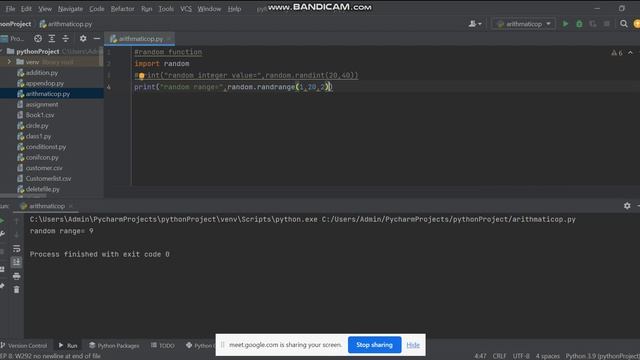This screenshot has width=640, height=360.
Task: Open Run panel gear settings
Action: click(x=627, y=206)
